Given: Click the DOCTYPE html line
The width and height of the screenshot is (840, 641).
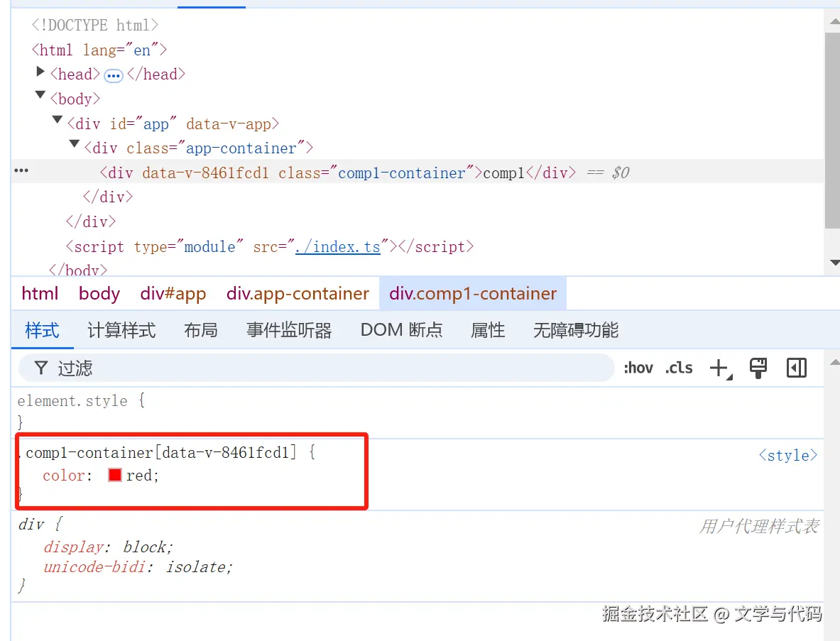Looking at the screenshot, I should tap(95, 25).
